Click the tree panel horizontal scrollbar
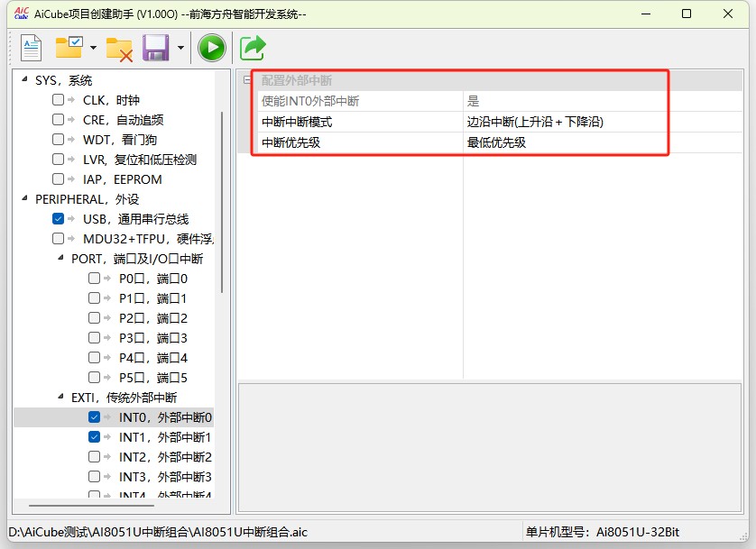The image size is (756, 549). point(91,506)
